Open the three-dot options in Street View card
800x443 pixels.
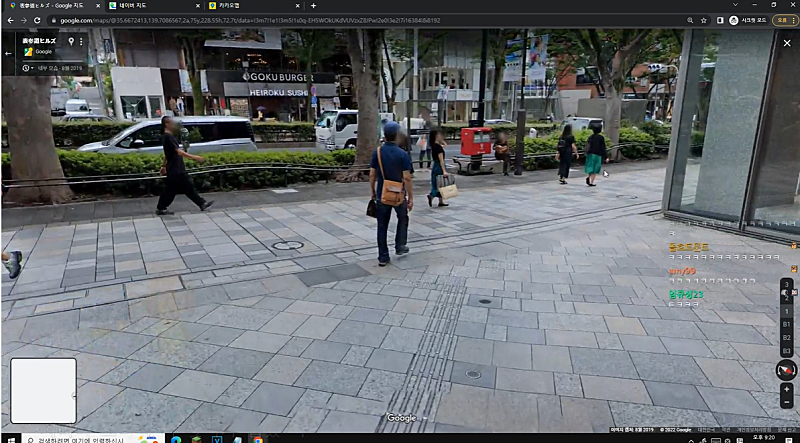point(82,42)
